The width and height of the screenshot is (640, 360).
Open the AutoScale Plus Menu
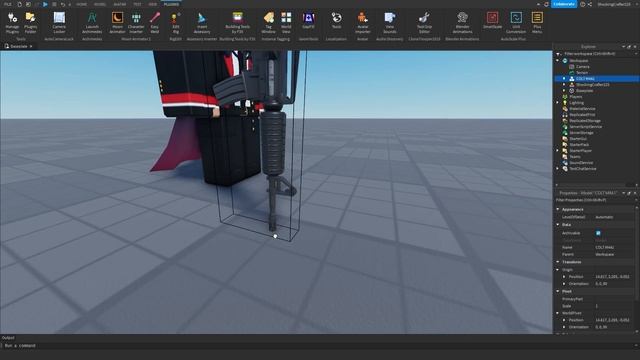tap(537, 23)
